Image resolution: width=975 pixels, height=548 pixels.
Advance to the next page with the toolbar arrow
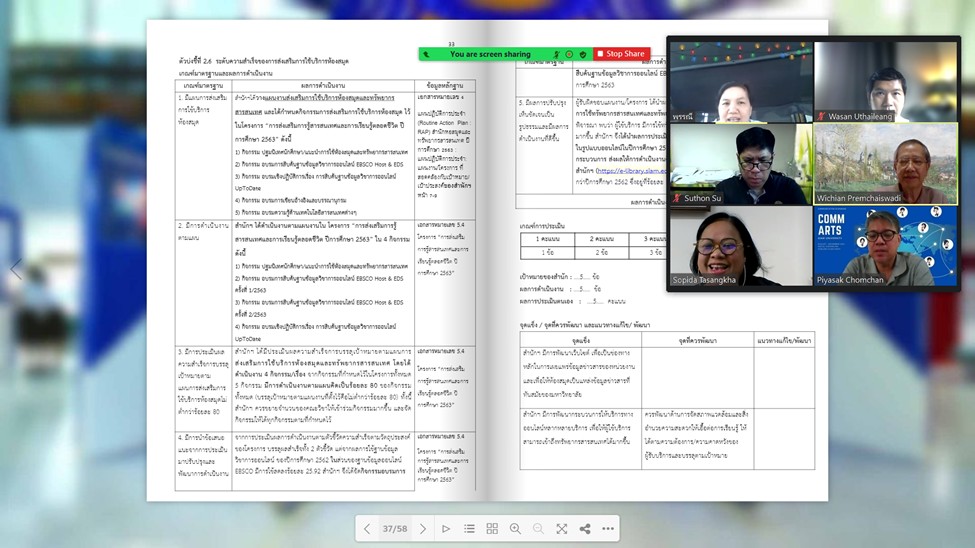point(423,529)
